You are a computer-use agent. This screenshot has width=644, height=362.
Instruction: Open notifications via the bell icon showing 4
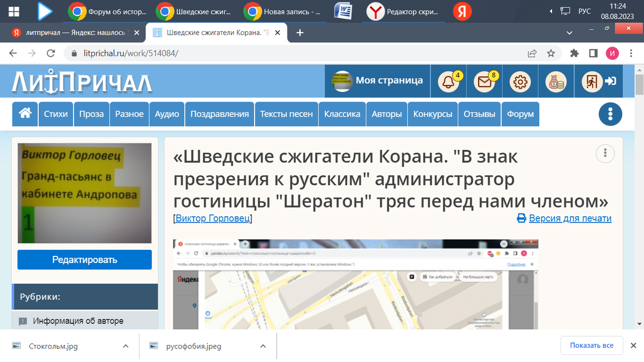448,81
